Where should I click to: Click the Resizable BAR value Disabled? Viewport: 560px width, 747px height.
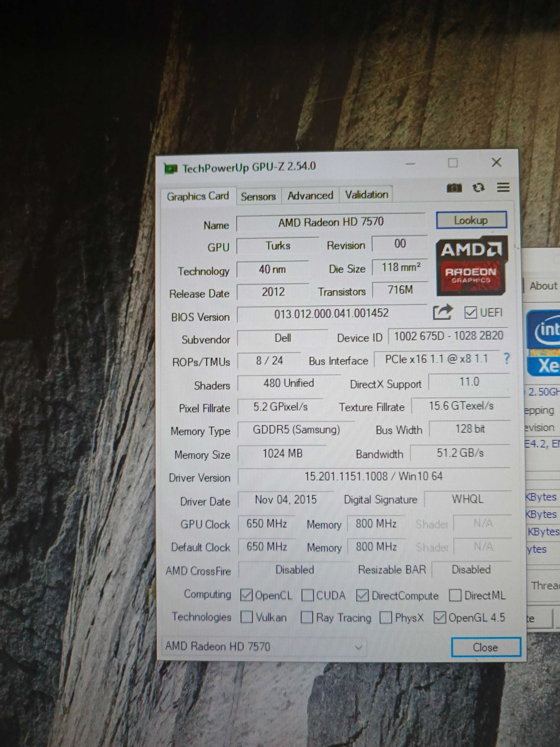[471, 569]
